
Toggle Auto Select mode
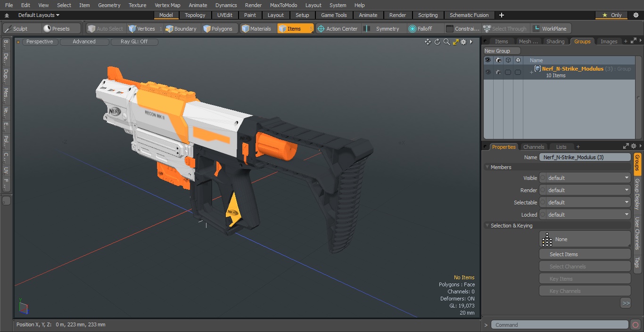click(106, 29)
